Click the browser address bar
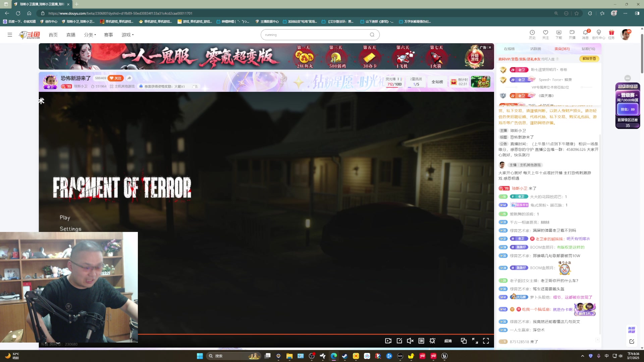 [295, 13]
